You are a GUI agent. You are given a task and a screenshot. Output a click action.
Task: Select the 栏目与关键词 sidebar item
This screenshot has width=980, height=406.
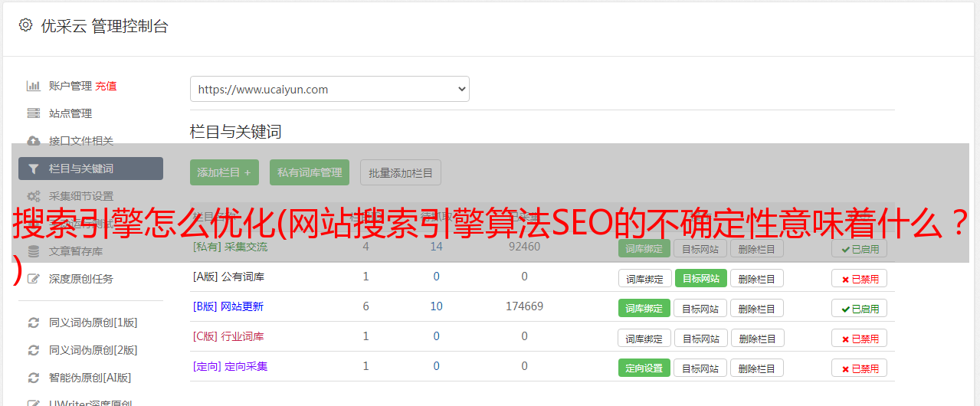90,169
